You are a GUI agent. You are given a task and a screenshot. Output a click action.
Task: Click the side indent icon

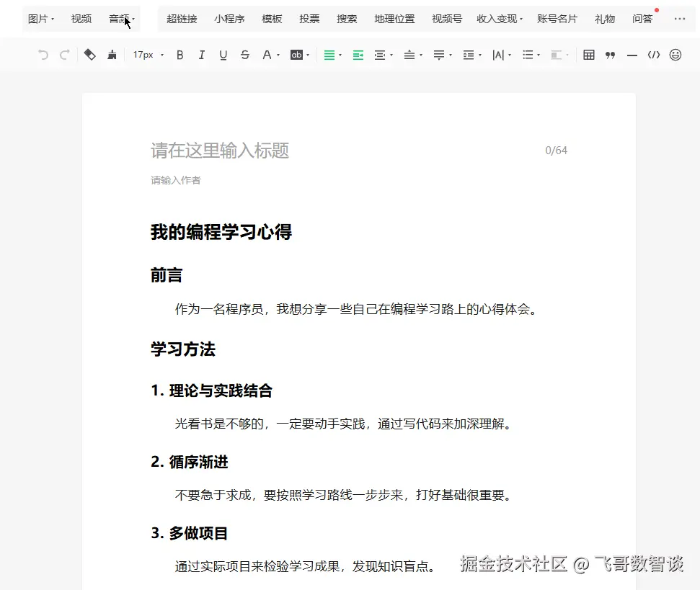coord(380,55)
